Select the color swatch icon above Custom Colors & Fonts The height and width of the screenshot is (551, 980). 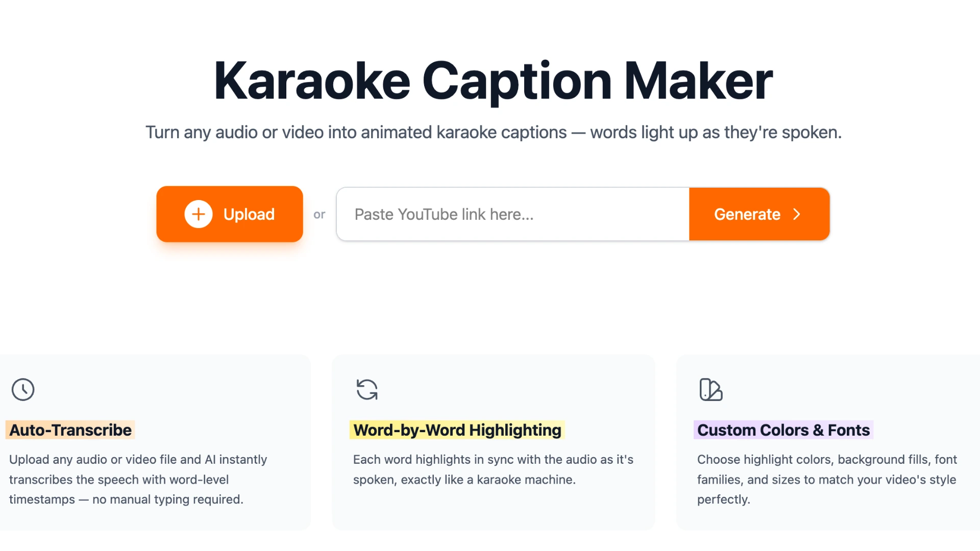click(710, 390)
